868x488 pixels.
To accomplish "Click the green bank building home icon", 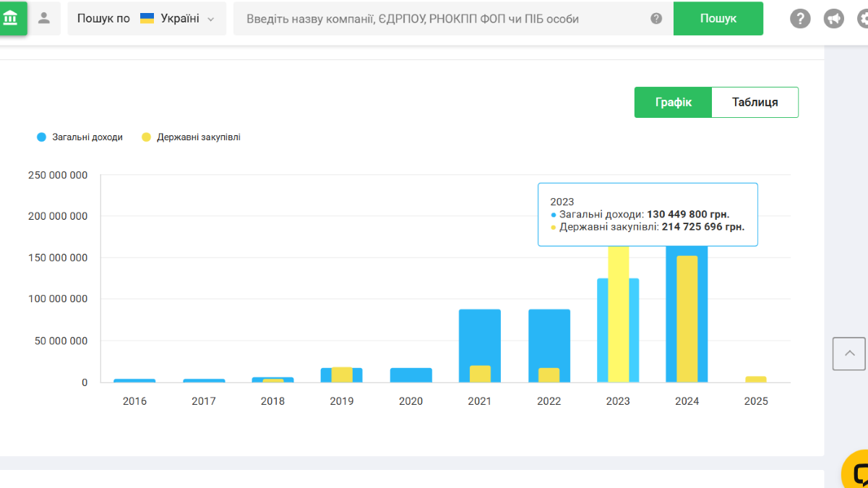I will (x=12, y=17).
